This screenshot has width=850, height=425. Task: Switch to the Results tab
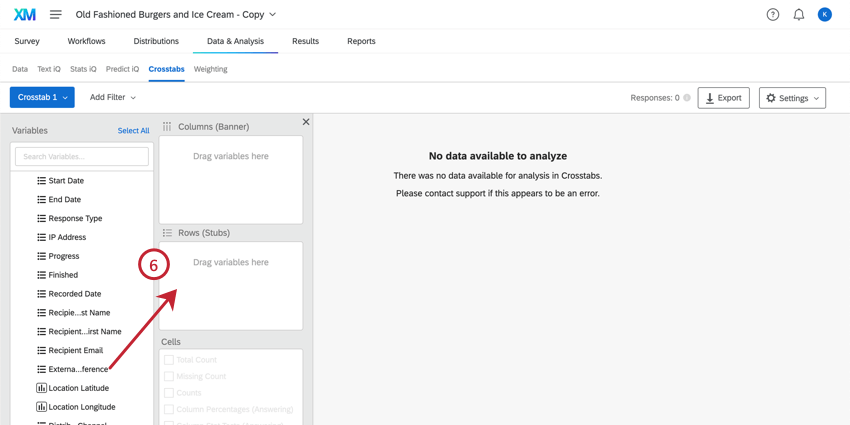click(305, 41)
